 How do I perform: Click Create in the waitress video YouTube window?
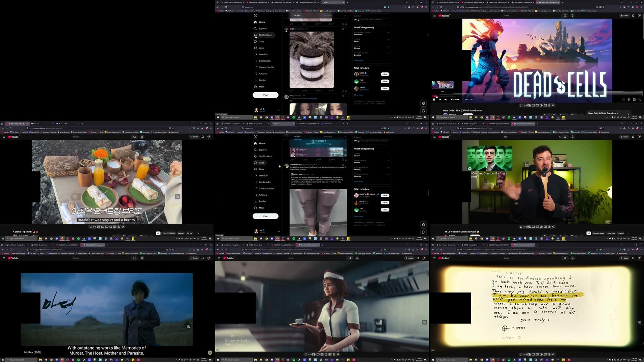click(409, 258)
